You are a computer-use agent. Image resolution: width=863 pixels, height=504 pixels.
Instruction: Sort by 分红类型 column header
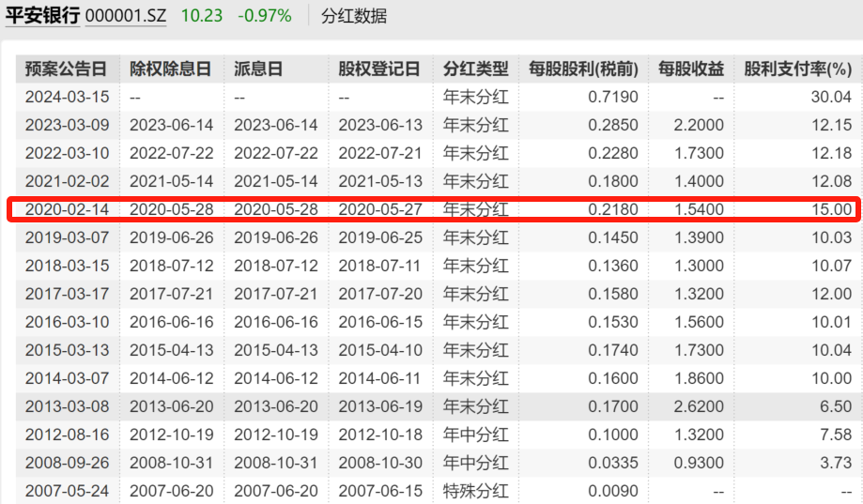475,69
